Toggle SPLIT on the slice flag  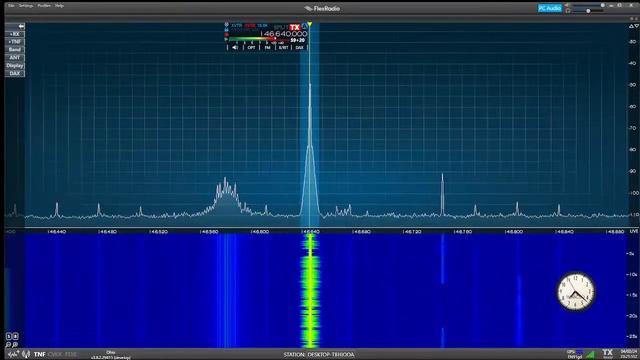point(281,27)
